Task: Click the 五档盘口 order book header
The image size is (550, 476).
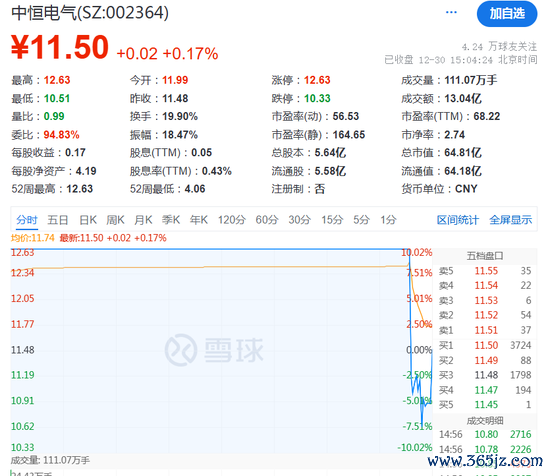Action: pyautogui.click(x=485, y=256)
